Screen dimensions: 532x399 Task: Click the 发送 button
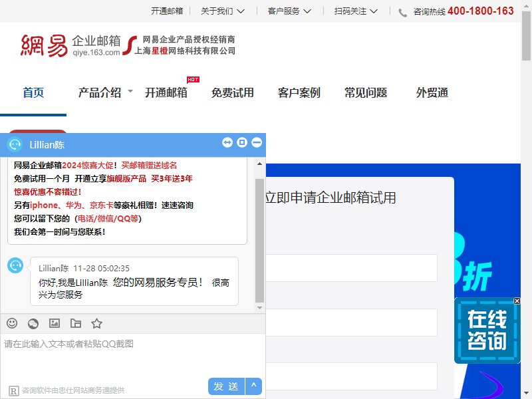click(226, 386)
